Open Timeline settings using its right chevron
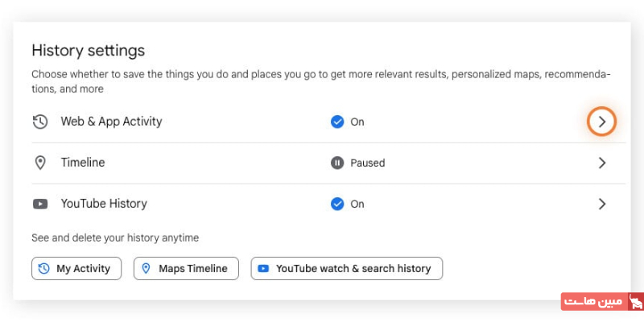 point(601,163)
